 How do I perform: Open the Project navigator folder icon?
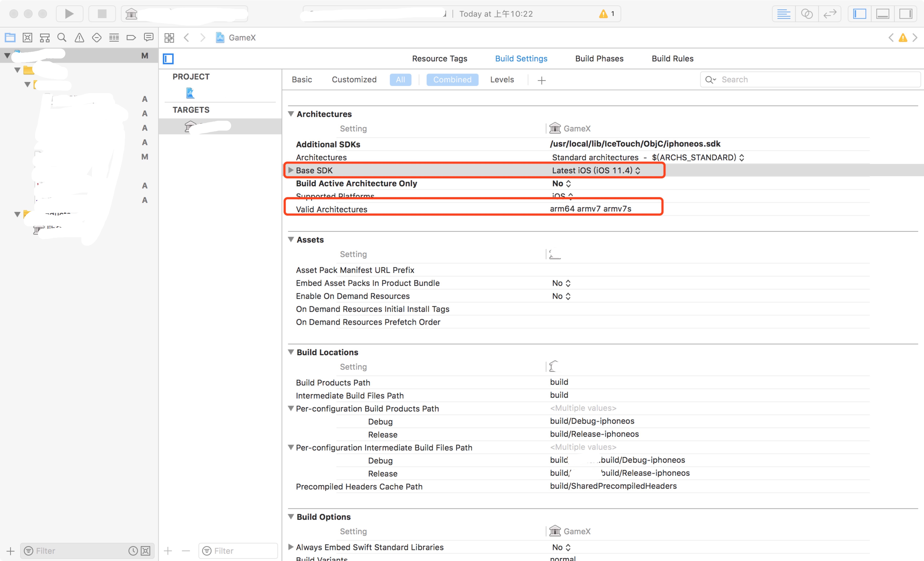(10, 38)
